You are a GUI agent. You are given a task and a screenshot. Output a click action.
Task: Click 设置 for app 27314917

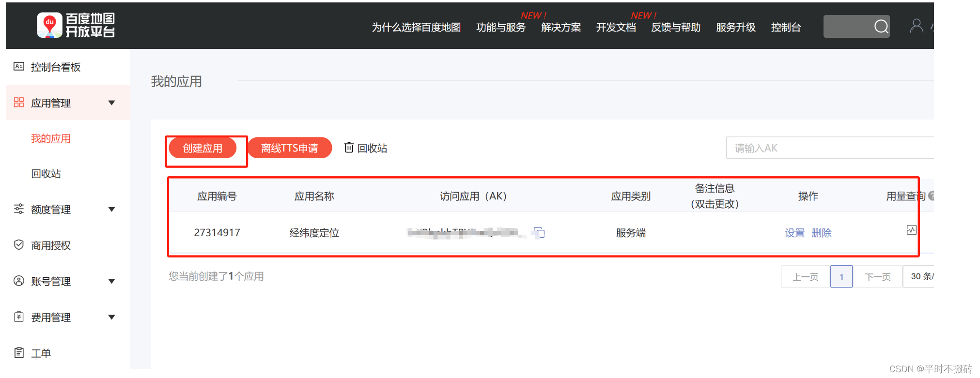(794, 233)
